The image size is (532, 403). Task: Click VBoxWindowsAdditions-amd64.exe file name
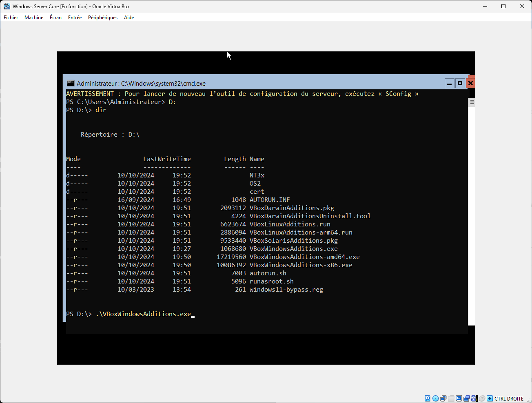[x=305, y=257]
